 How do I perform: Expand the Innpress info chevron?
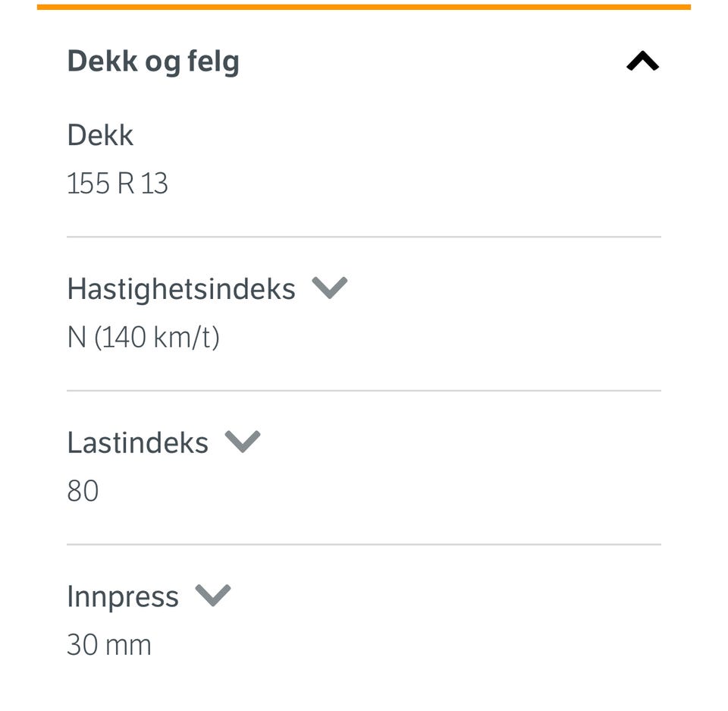click(x=213, y=596)
